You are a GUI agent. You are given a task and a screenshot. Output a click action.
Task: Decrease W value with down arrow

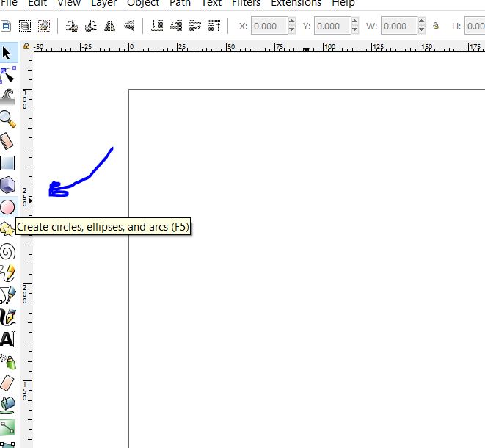coord(421,29)
